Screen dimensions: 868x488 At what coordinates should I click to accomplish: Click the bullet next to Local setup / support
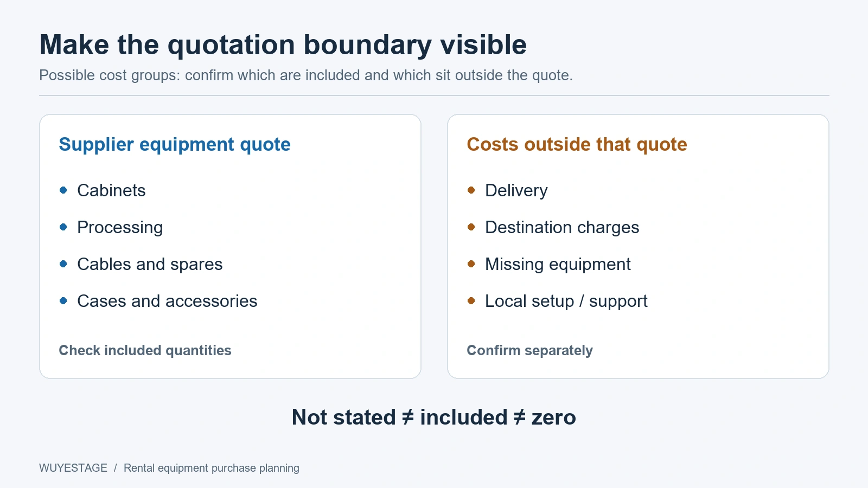(471, 300)
